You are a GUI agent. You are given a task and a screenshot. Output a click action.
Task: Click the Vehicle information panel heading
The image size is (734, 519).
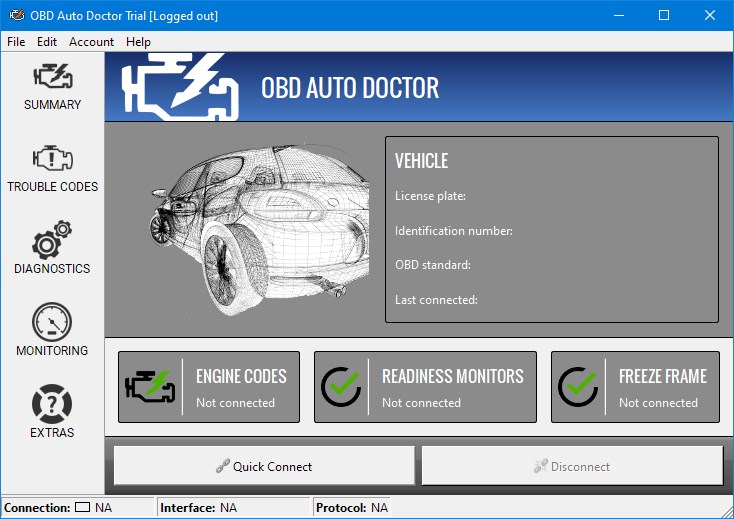click(x=421, y=161)
